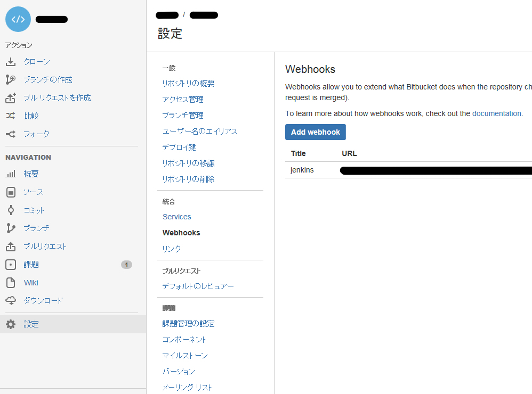Viewport: 532px width, 394px height.
Task: Select フォーク action
Action: 37,134
